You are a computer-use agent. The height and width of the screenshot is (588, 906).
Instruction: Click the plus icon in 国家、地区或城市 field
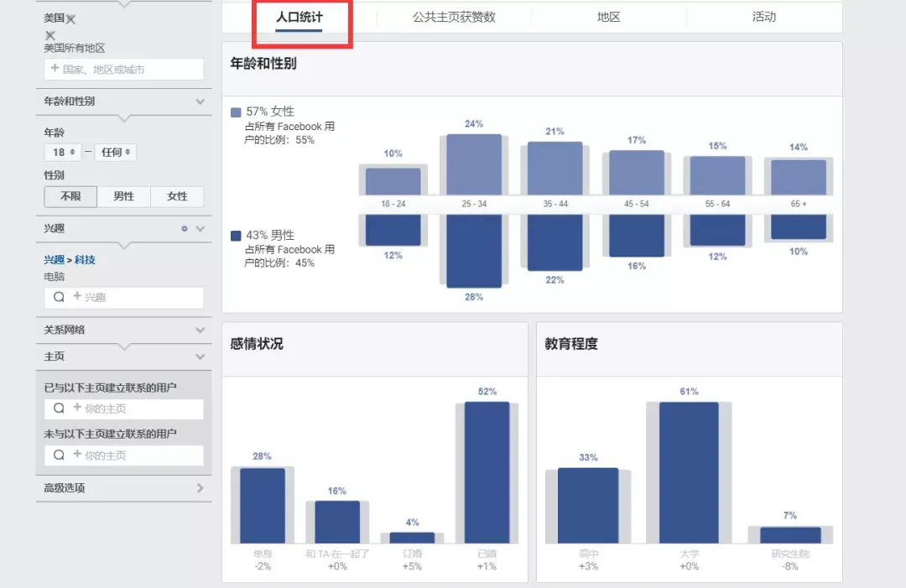[55, 68]
